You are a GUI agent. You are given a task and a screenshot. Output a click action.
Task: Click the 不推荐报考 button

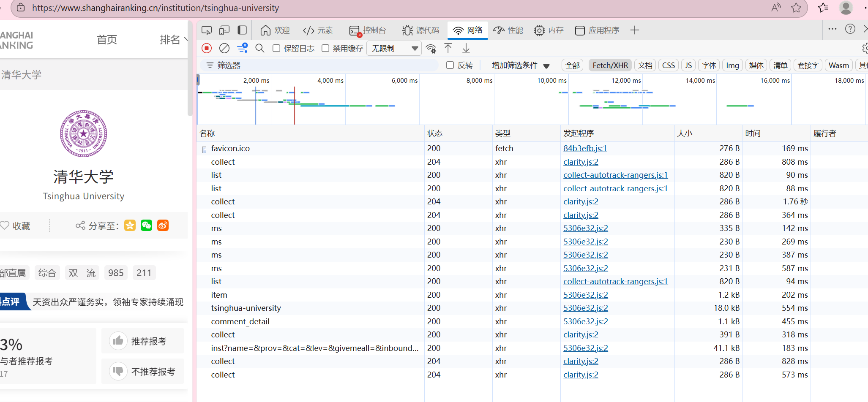pos(142,371)
